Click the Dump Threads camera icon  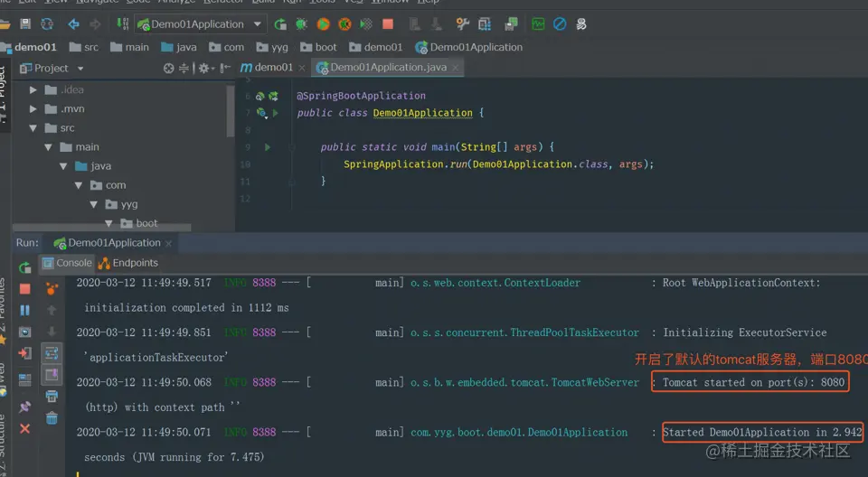[x=25, y=332]
